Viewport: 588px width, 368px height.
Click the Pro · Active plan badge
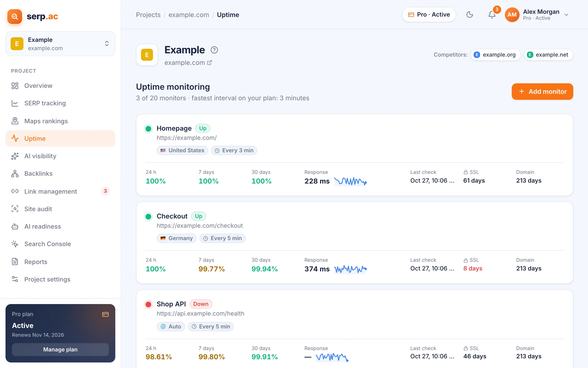(x=429, y=14)
